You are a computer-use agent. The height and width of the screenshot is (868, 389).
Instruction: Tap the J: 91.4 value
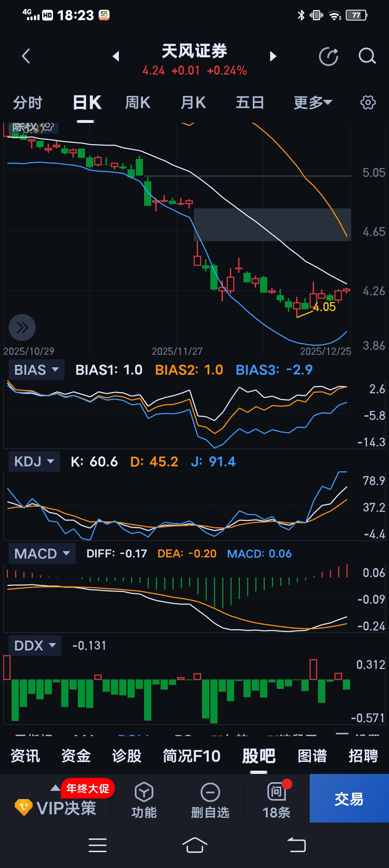[213, 462]
